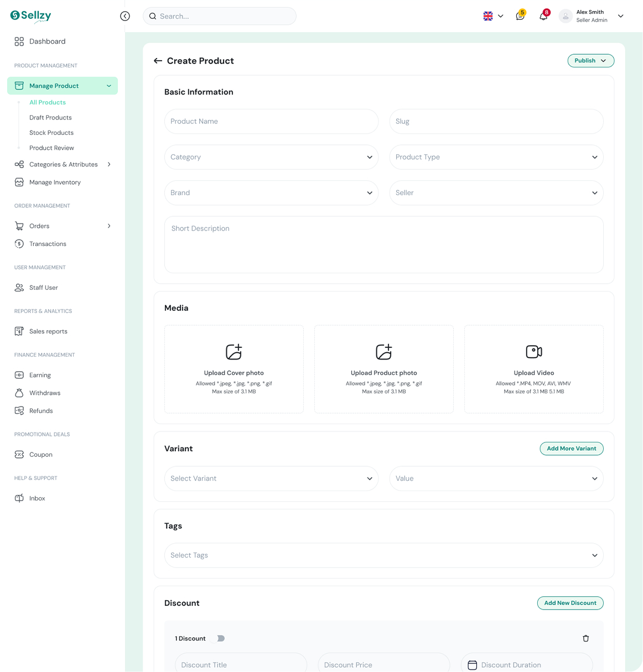Click the Alex Smith avatar icon

pos(566,16)
